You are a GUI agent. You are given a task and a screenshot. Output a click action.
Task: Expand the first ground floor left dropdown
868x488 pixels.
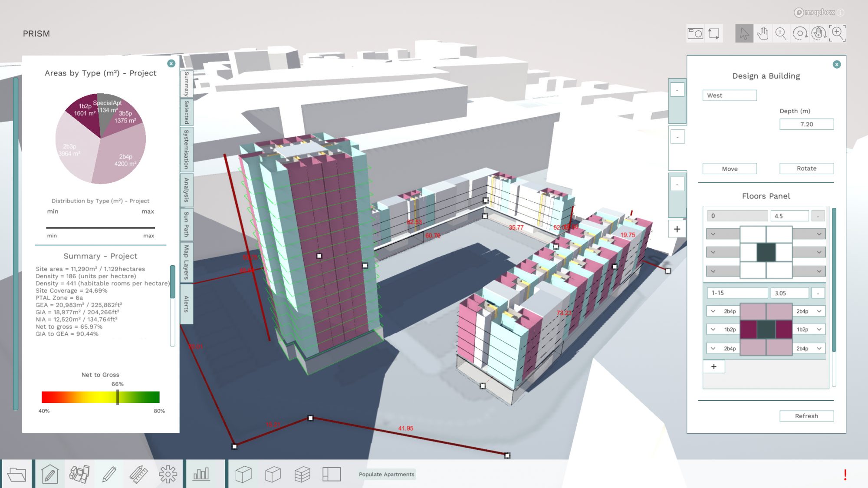[x=713, y=234]
